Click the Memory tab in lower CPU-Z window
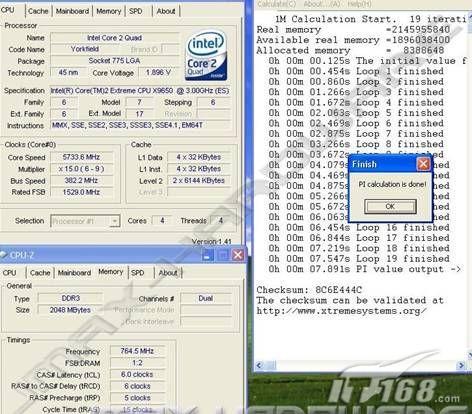Image resolution: width=472 pixels, height=414 pixels. pyautogui.click(x=111, y=272)
